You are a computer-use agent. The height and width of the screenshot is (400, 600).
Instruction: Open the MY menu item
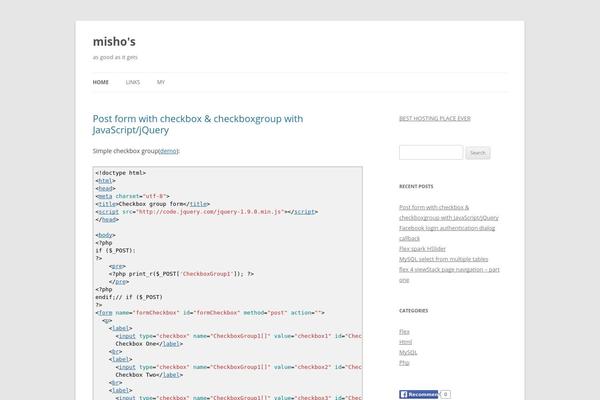tap(161, 82)
